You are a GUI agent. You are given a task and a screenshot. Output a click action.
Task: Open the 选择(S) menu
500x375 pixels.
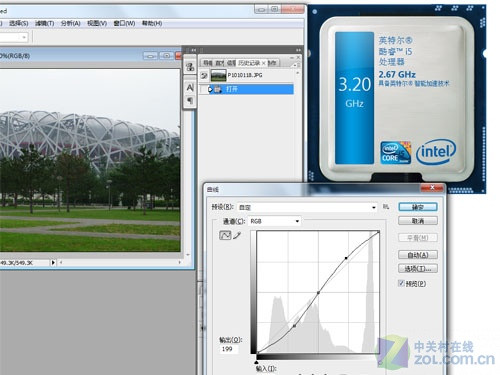(x=18, y=23)
